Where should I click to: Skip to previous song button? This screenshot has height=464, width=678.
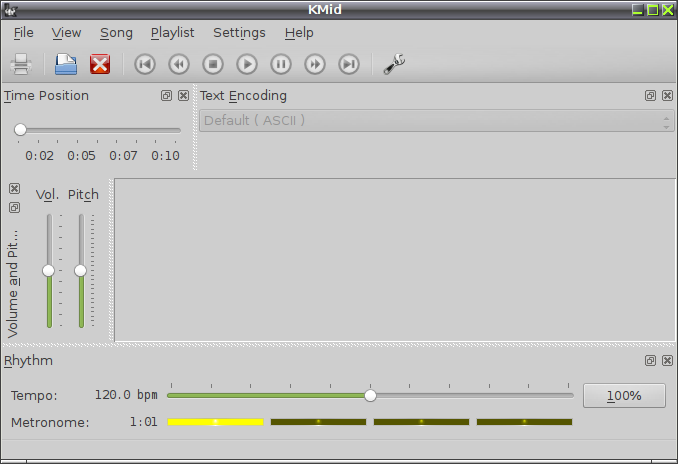[x=144, y=64]
